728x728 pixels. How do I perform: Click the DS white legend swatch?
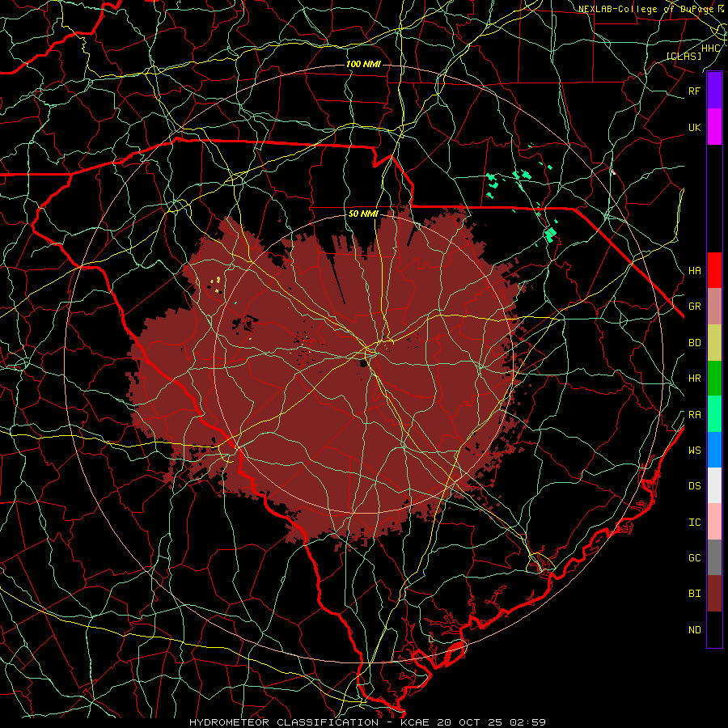[714, 485]
